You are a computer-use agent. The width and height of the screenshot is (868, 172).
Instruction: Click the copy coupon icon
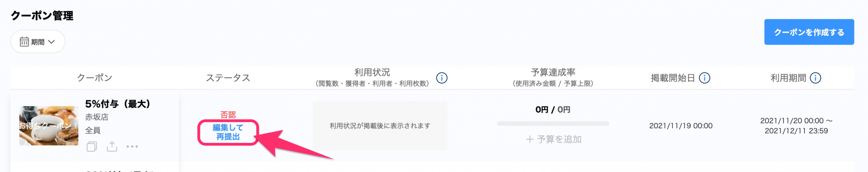[x=92, y=147]
